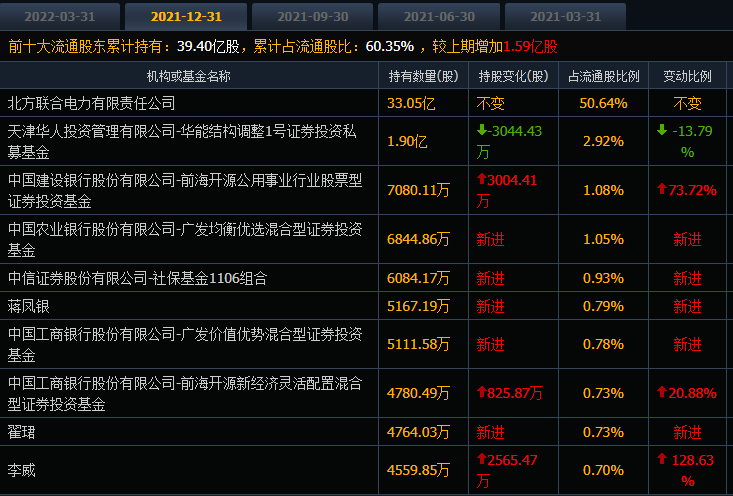Select shareholder 翟珺
Viewport: 733px width, 496px height.
click(x=21, y=432)
